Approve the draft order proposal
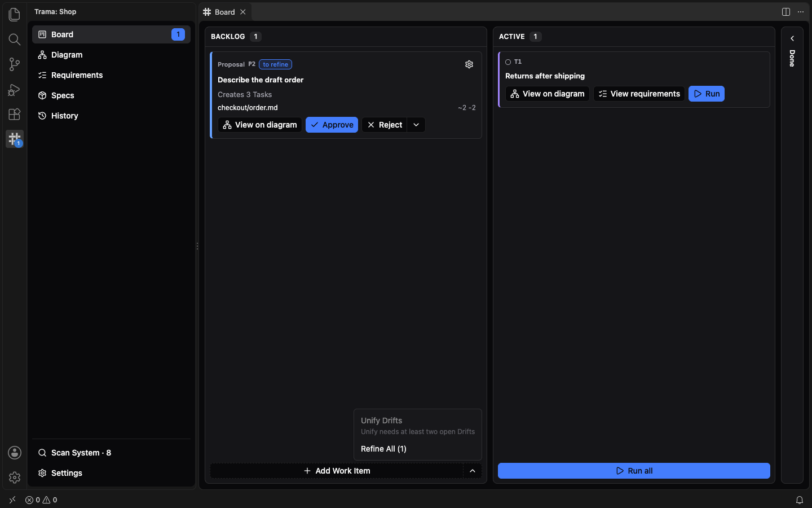Image resolution: width=812 pixels, height=508 pixels. tap(332, 125)
